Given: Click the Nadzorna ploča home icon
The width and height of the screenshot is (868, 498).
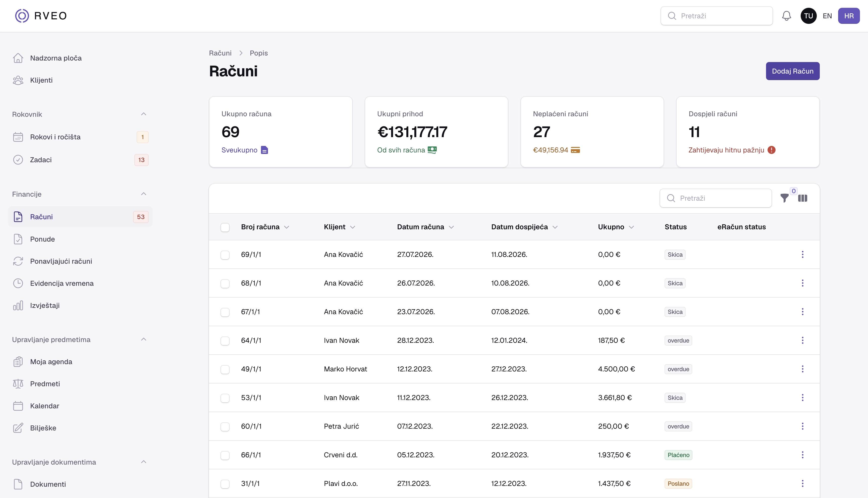Looking at the screenshot, I should 18,58.
